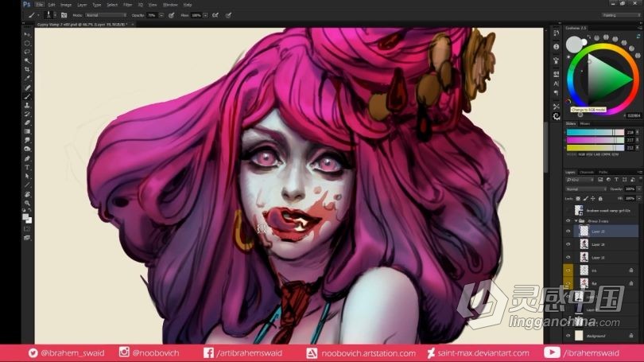
Task: Open the Image menu
Action: (x=66, y=5)
